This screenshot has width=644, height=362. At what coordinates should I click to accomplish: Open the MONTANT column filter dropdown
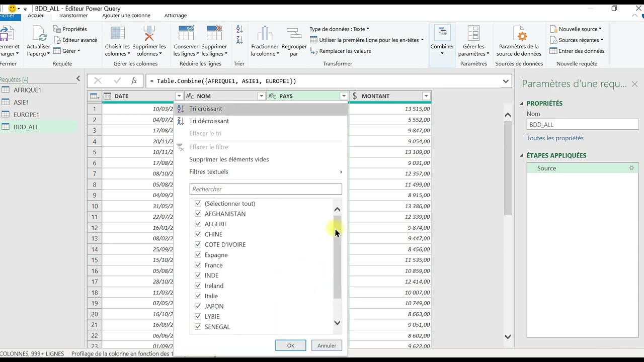[x=426, y=96]
